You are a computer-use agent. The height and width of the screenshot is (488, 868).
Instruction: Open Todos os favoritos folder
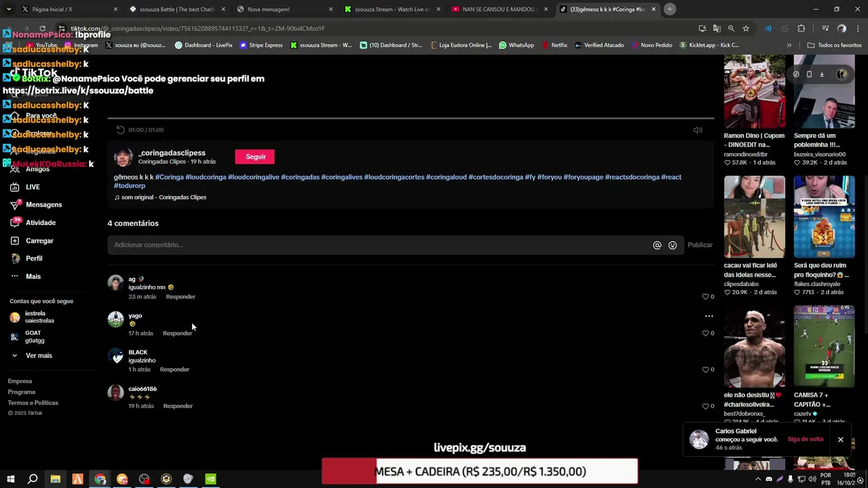[x=834, y=45]
